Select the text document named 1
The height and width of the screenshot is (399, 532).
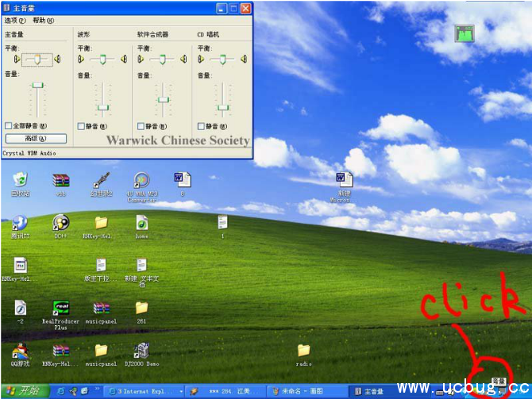click(x=222, y=227)
